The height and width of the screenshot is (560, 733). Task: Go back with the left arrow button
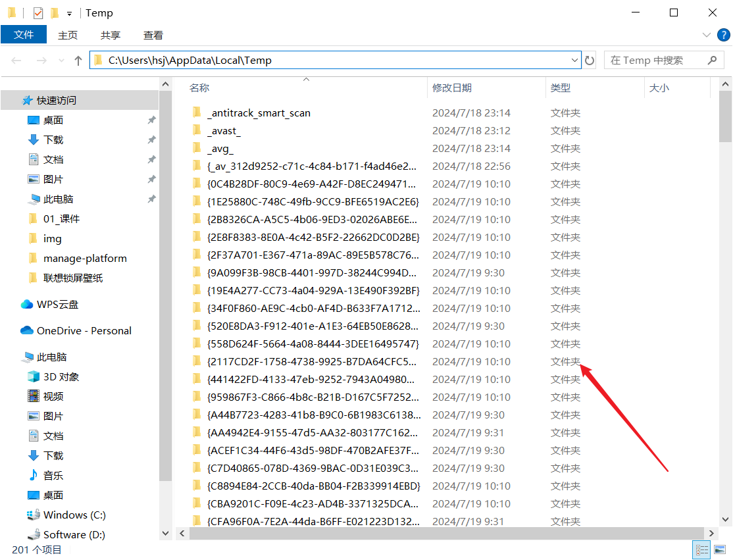point(16,61)
